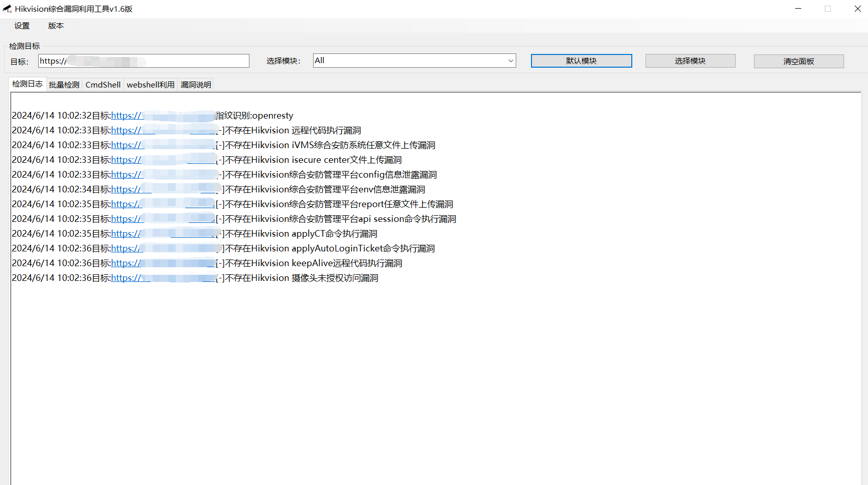Switch to the 漏洞说明 tab

pos(196,85)
